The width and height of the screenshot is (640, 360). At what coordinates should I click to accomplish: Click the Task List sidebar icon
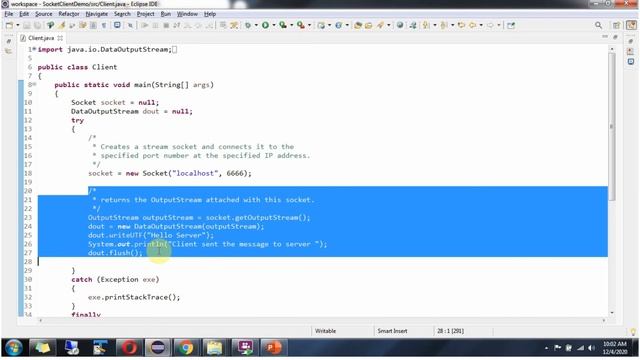click(x=631, y=52)
